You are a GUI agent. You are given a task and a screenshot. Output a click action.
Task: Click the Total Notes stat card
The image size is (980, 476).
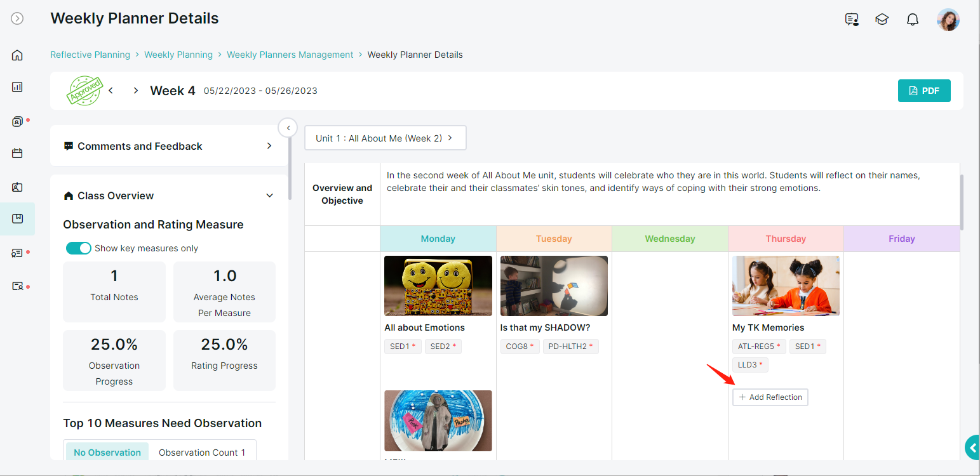click(114, 292)
